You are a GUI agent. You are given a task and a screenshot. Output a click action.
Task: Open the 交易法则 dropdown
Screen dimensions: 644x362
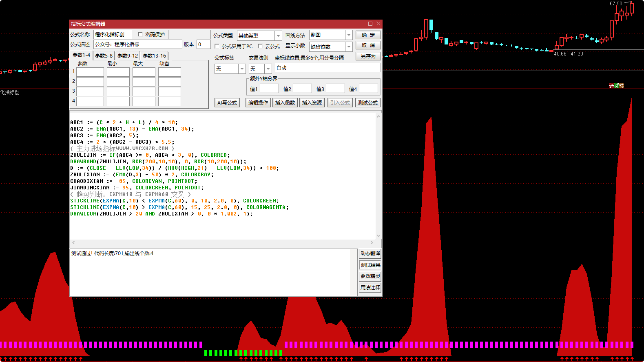[x=268, y=69]
